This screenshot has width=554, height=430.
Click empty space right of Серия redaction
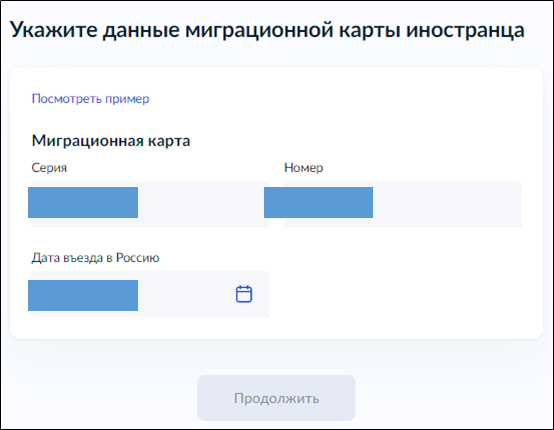(203, 204)
